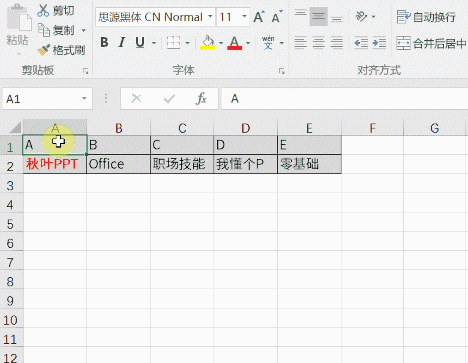Image resolution: width=468 pixels, height=363 pixels.
Task: Apply the yellow fill color bucket
Action: pyautogui.click(x=207, y=43)
